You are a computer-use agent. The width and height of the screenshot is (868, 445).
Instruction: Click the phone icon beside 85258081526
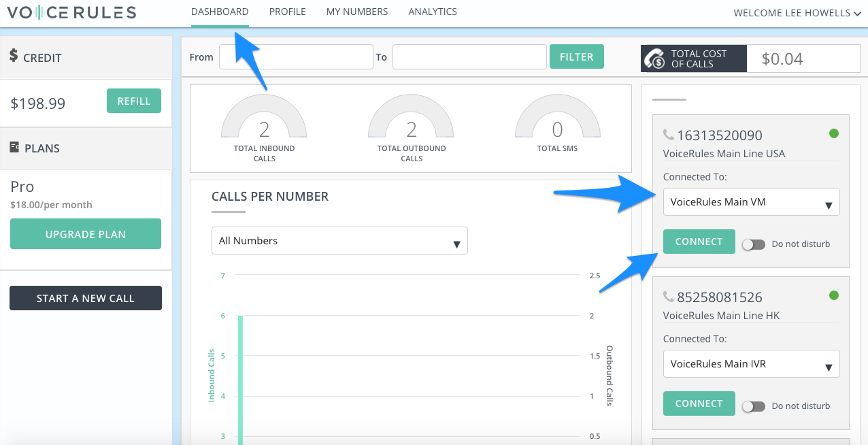(x=668, y=297)
